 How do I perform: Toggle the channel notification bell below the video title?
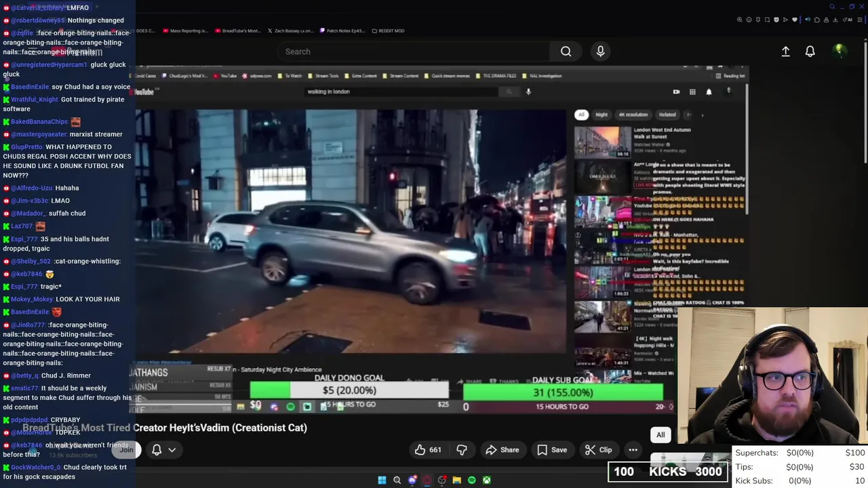[157, 450]
